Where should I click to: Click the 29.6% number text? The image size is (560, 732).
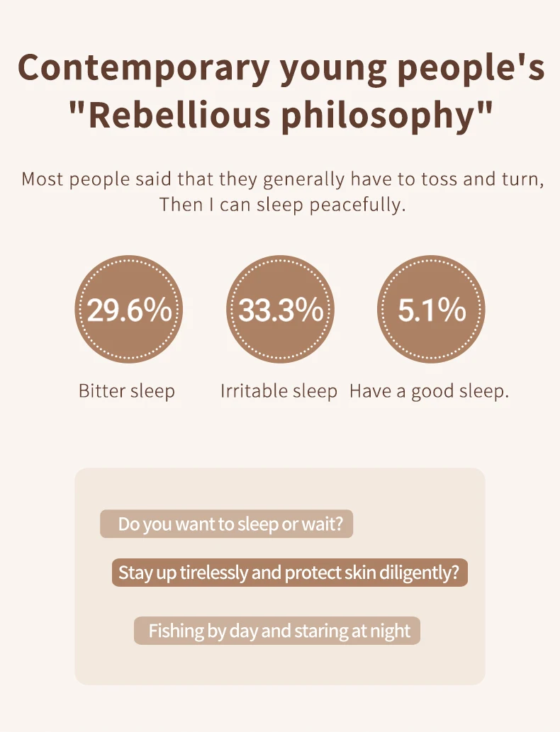(130, 310)
